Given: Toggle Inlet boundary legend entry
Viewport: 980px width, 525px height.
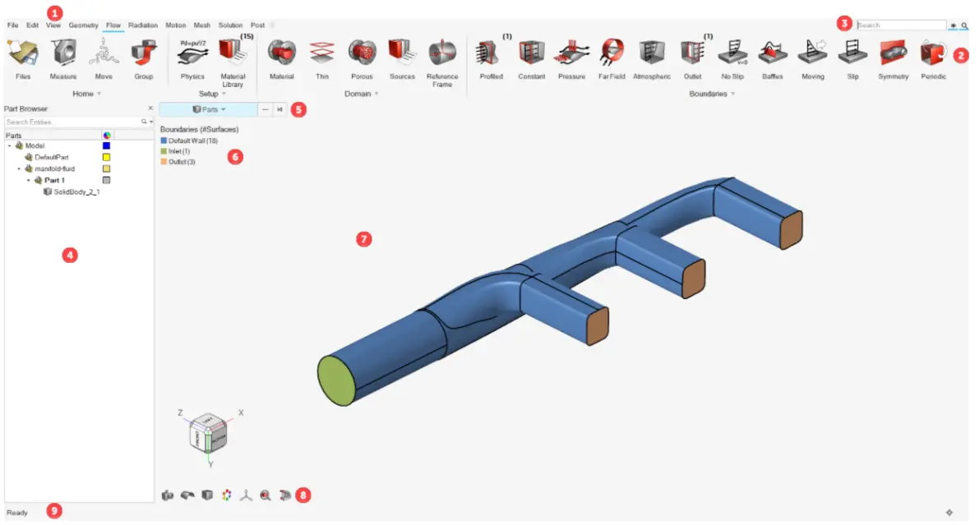Looking at the screenshot, I should pyautogui.click(x=176, y=151).
